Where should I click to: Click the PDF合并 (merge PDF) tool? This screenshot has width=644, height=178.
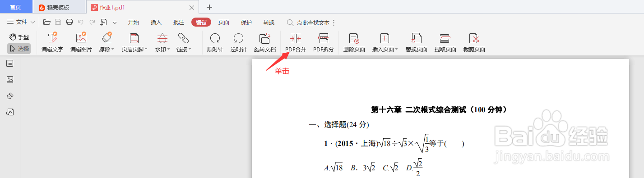(296, 43)
